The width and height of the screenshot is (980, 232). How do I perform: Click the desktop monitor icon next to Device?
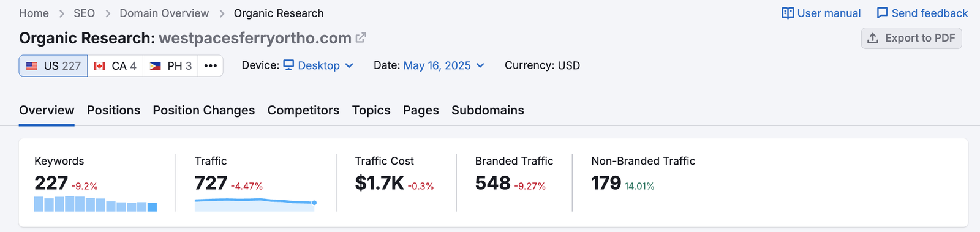(288, 65)
